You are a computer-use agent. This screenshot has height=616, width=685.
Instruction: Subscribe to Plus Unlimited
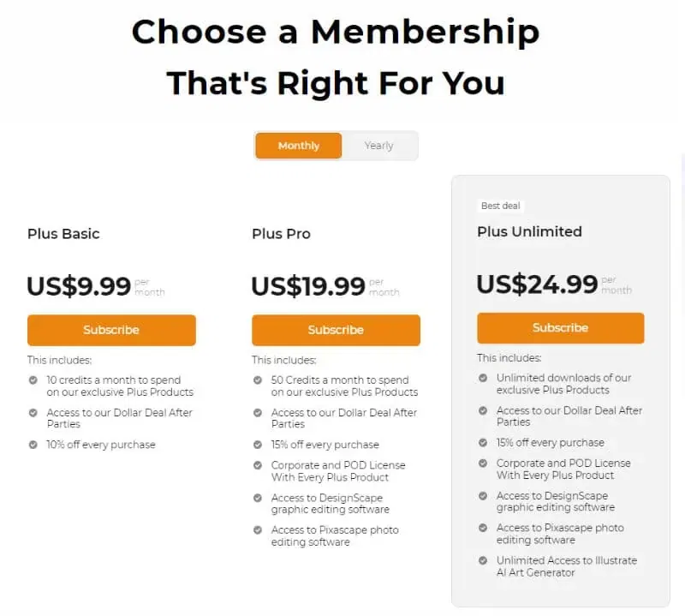pyautogui.click(x=560, y=327)
